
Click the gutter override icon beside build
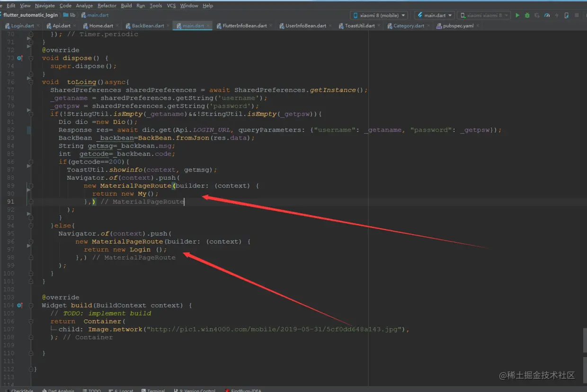click(20, 305)
